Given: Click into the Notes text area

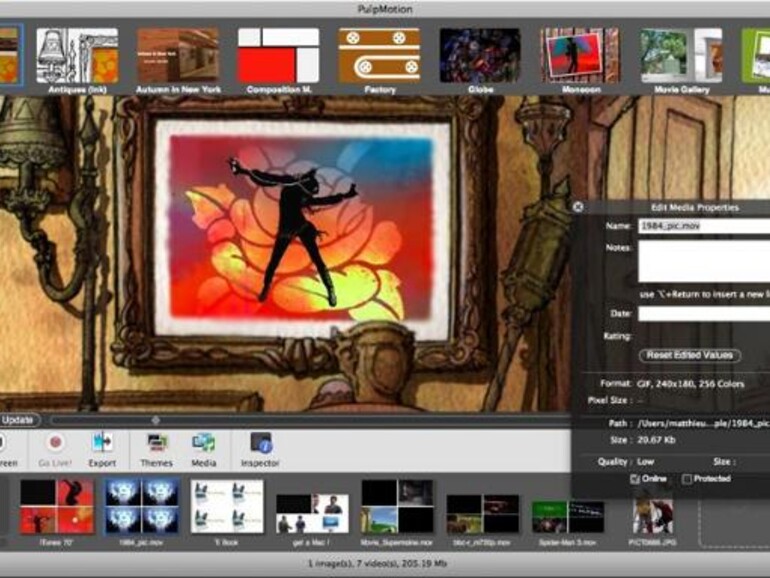Looking at the screenshot, I should pyautogui.click(x=704, y=261).
